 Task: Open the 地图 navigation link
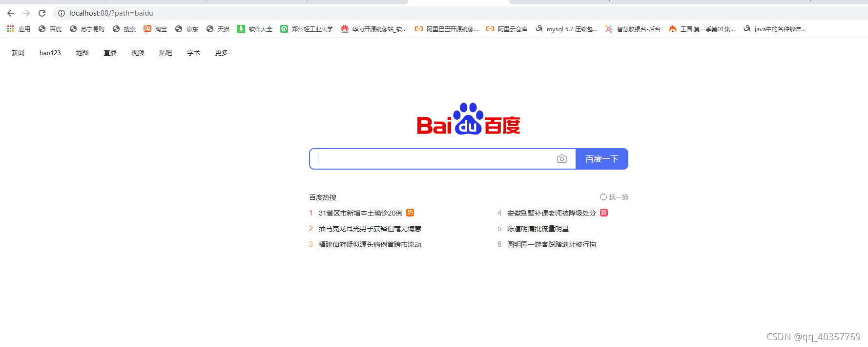(x=82, y=53)
